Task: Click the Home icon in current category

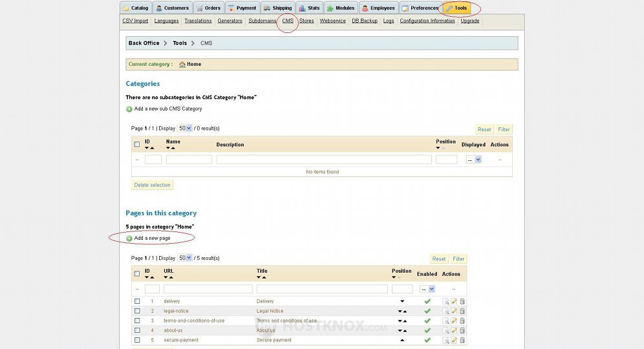Action: 182,65
